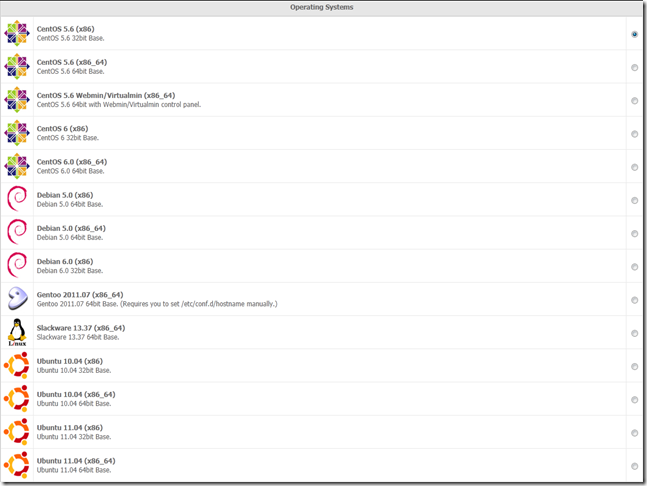Click the Gentoo logo icon
647x486 pixels.
click(18, 299)
